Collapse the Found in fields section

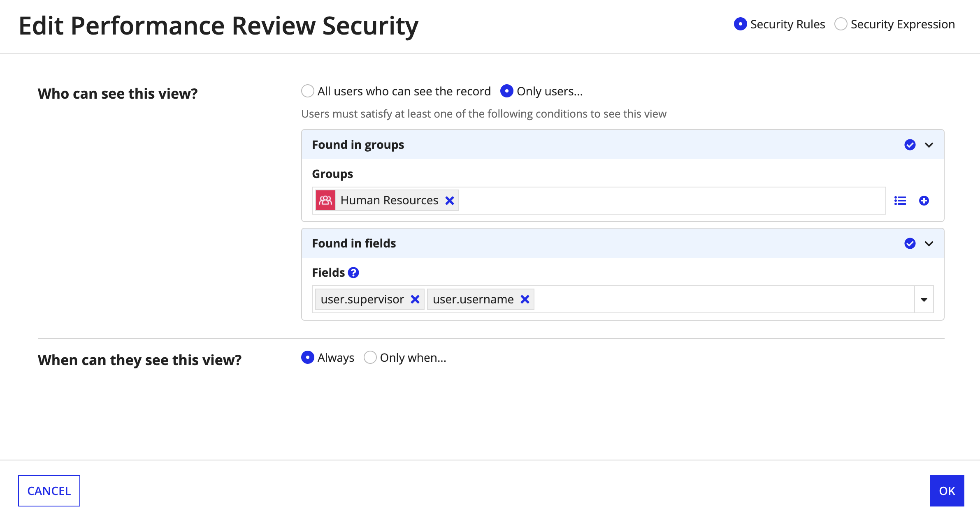click(x=929, y=243)
